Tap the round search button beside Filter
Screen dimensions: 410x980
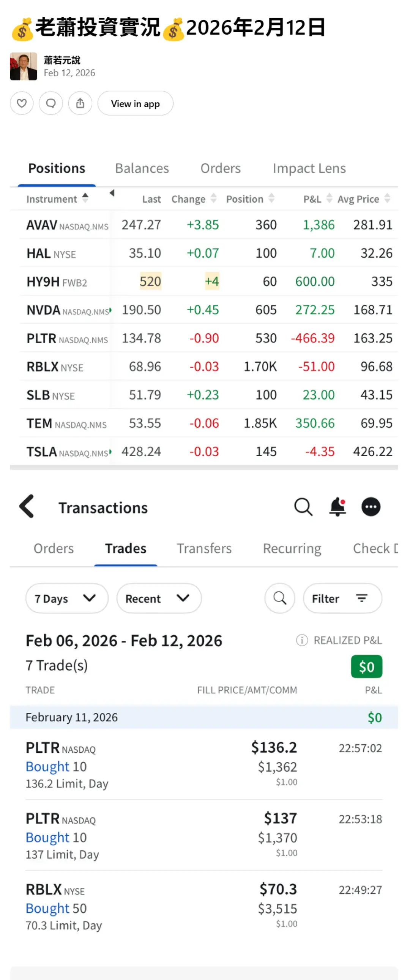click(x=280, y=598)
